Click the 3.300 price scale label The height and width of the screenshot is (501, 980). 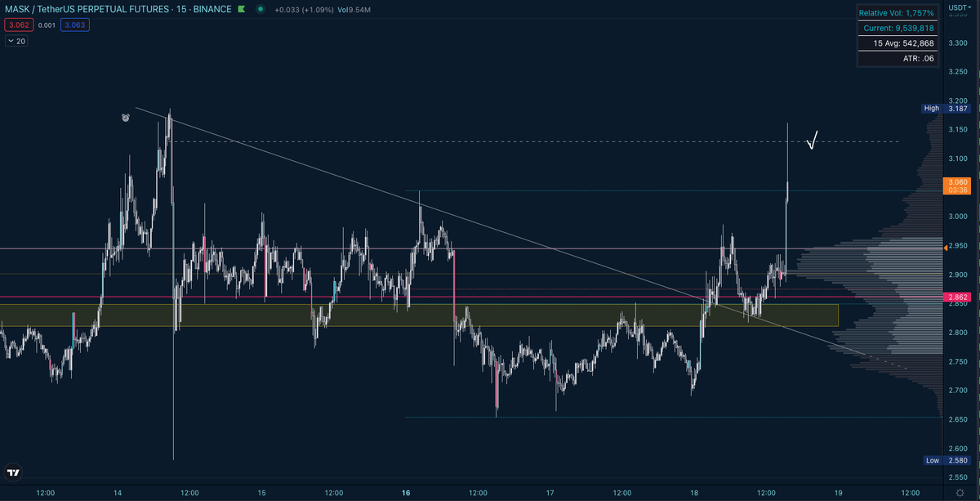[x=959, y=42]
